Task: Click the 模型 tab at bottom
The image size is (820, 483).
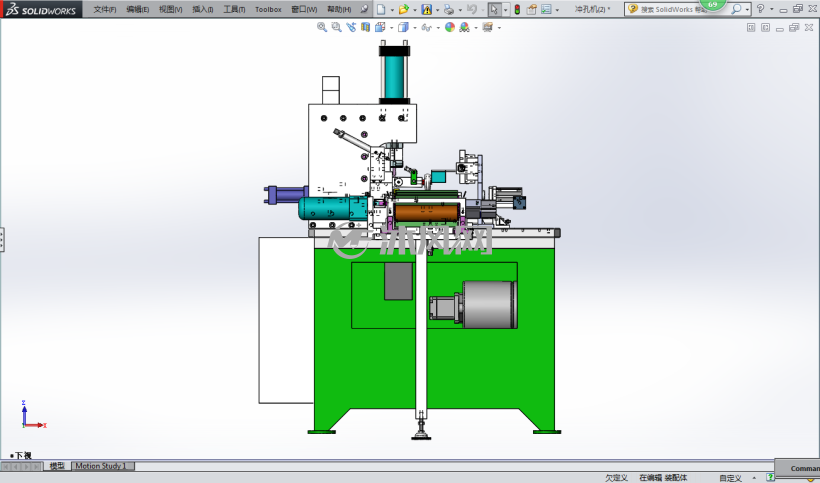Action: coord(57,466)
